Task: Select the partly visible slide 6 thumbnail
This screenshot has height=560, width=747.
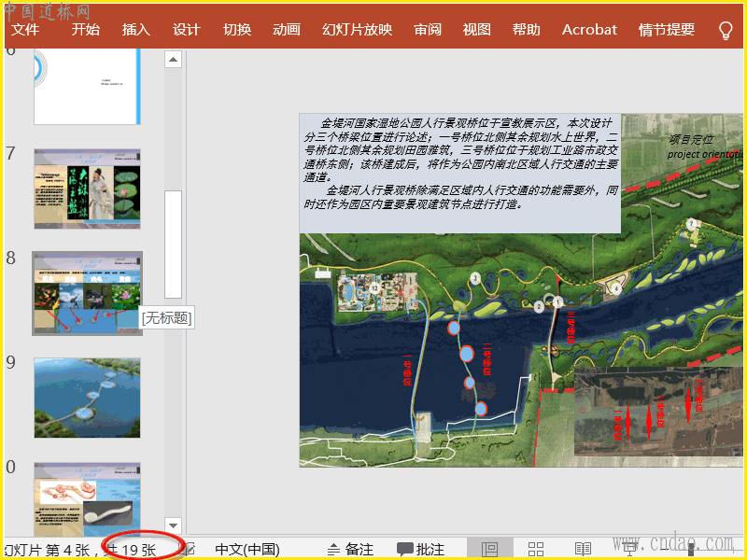Action: (x=87, y=87)
